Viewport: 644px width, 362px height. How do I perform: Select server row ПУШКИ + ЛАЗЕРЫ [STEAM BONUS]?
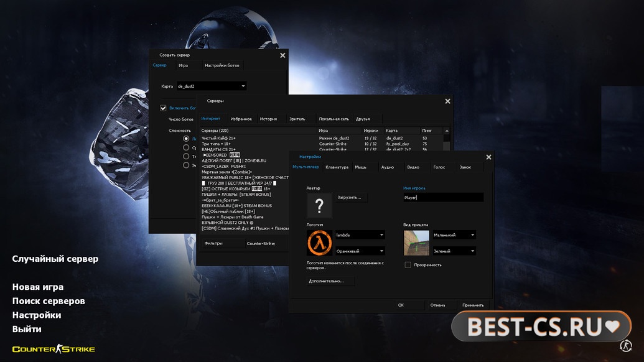pyautogui.click(x=245, y=195)
